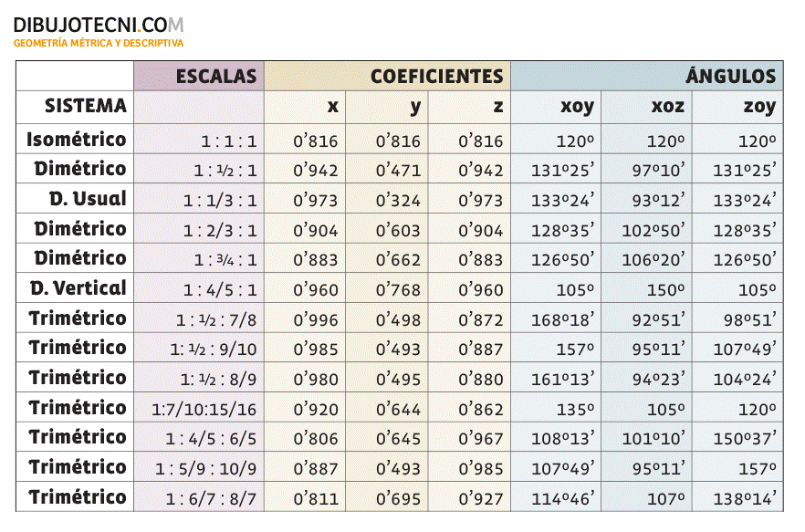Select the D. Vertical row label
805x532 pixels.
[x=78, y=288]
